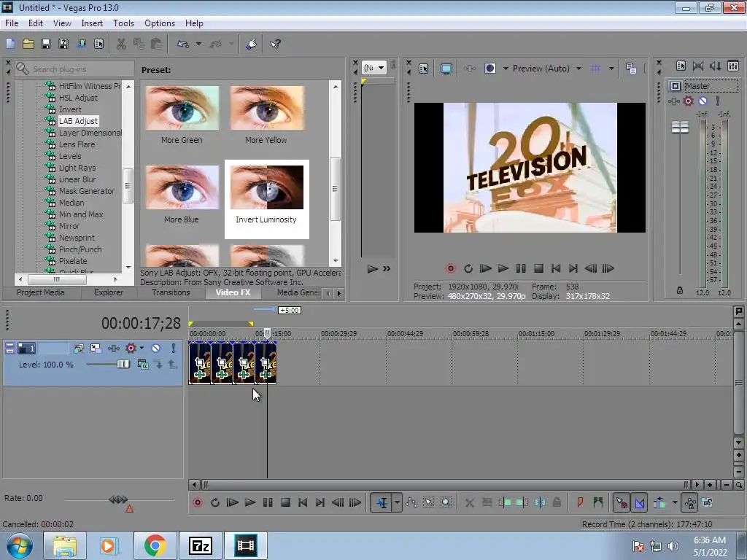Open the Track FX automation dropdown arrow
This screenshot has height=560, width=747.
(x=142, y=349)
